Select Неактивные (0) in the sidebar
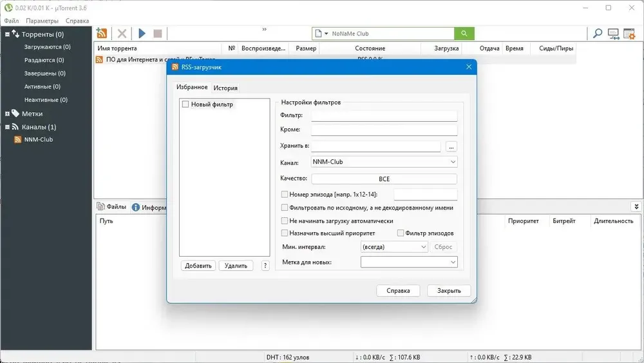The width and height of the screenshot is (644, 363). pos(46,99)
